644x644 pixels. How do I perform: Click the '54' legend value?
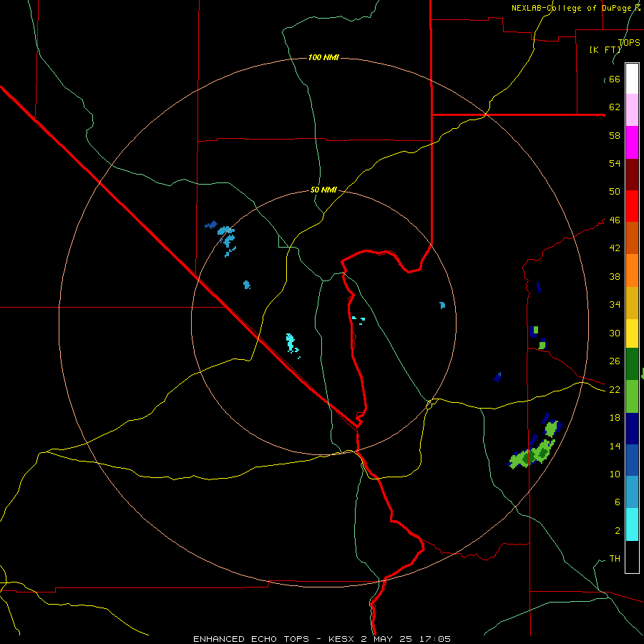coord(615,163)
